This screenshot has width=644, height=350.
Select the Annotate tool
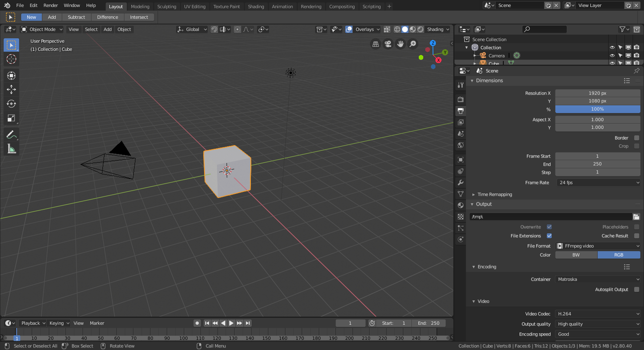point(11,135)
